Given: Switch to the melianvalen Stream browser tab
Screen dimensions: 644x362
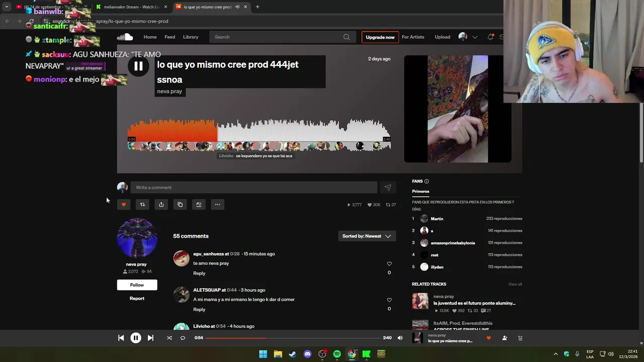Looking at the screenshot, I should 131,7.
